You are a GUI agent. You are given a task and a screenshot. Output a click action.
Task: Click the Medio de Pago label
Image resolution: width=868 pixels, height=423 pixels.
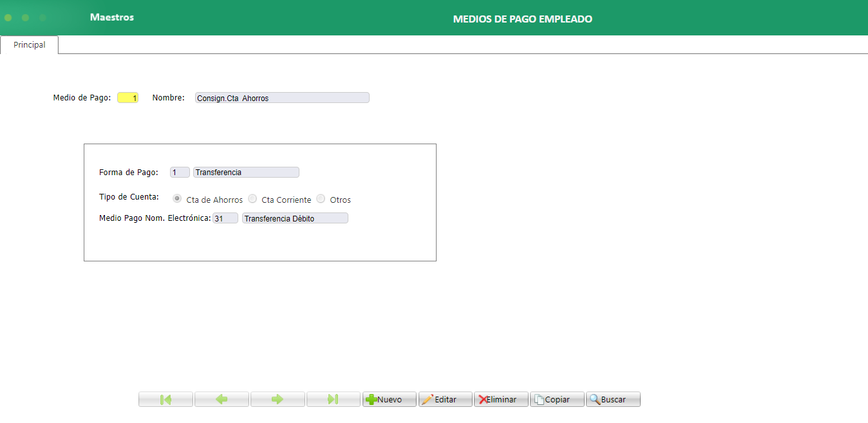point(82,98)
